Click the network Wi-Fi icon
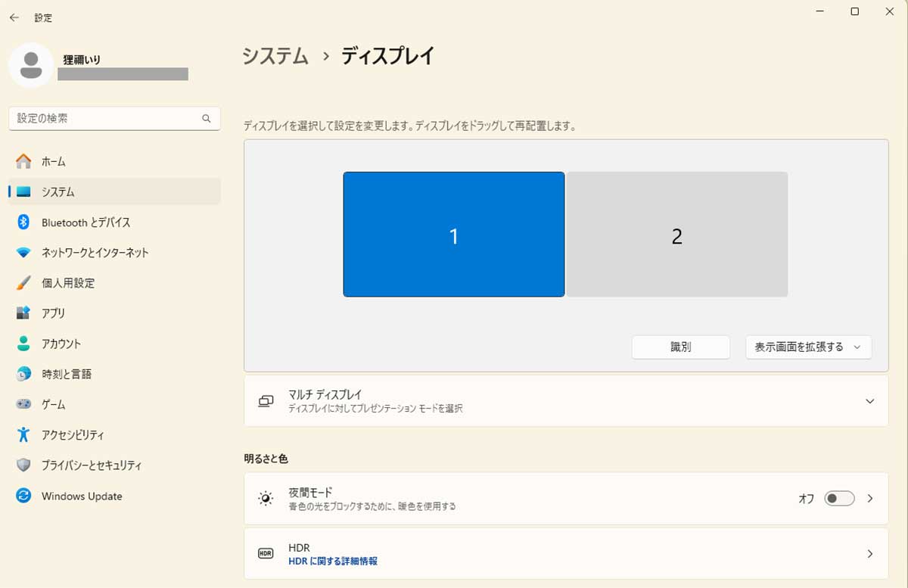Image resolution: width=908 pixels, height=588 pixels. coord(24,253)
